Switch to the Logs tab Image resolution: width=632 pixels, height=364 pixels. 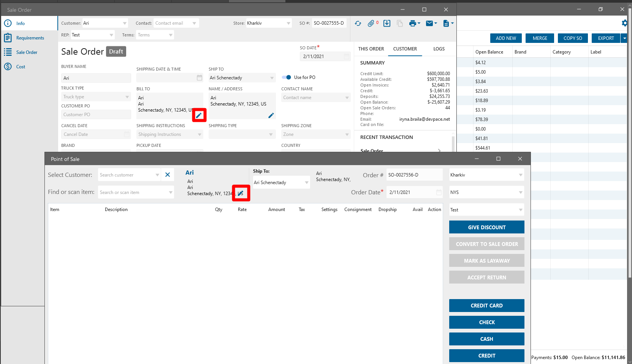coord(439,49)
